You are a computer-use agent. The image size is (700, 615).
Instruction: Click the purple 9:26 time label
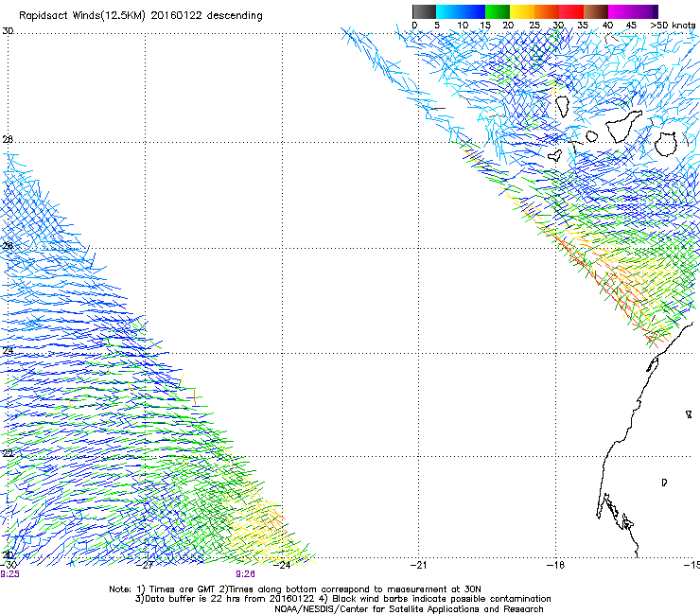coord(246,574)
